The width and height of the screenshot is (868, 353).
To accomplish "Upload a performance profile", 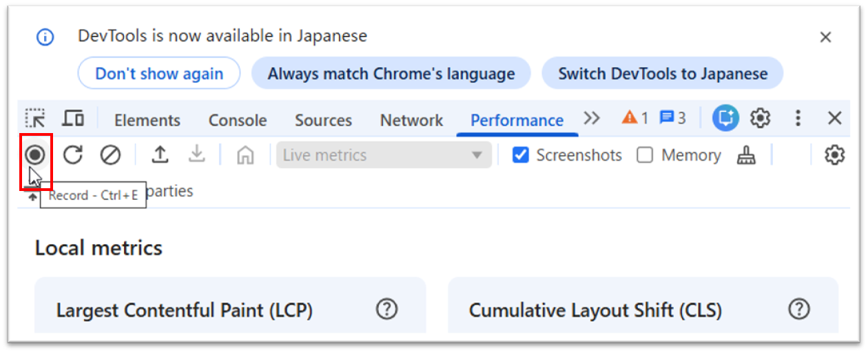I will click(x=160, y=155).
